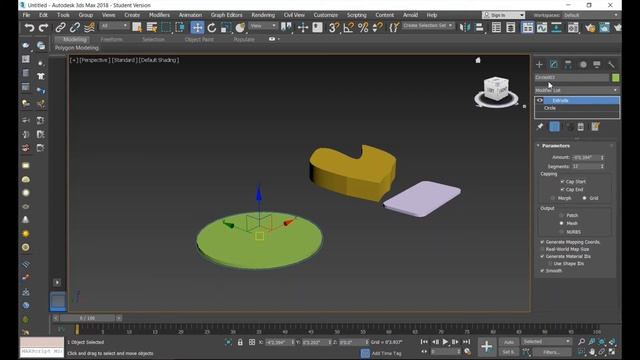Click time slider frame indicator

coord(87,318)
